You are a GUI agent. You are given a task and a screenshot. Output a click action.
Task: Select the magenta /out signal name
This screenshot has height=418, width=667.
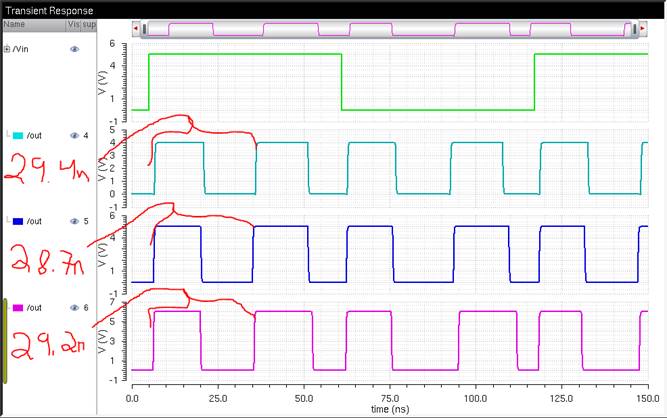[34, 308]
